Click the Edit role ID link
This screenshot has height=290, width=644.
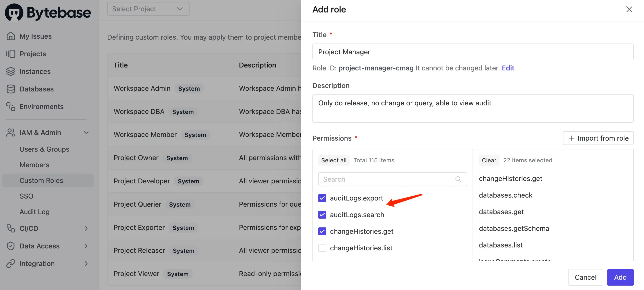tap(508, 68)
